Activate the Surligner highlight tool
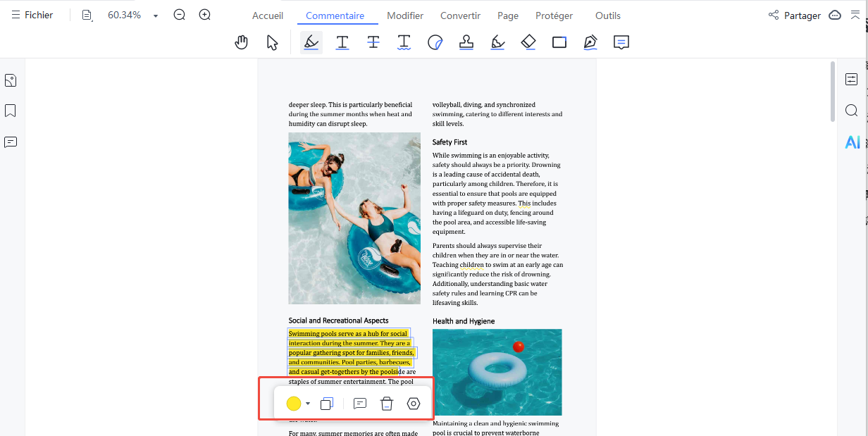This screenshot has width=868, height=436. point(311,42)
